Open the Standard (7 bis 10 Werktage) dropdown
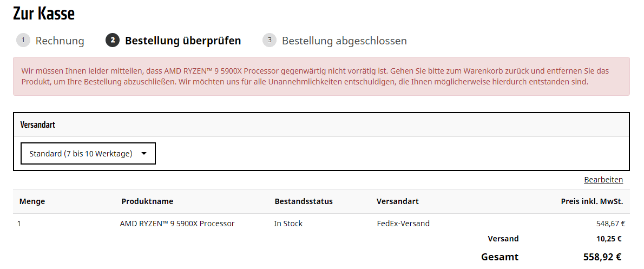Viewport: 644px width, 269px height. pos(88,154)
